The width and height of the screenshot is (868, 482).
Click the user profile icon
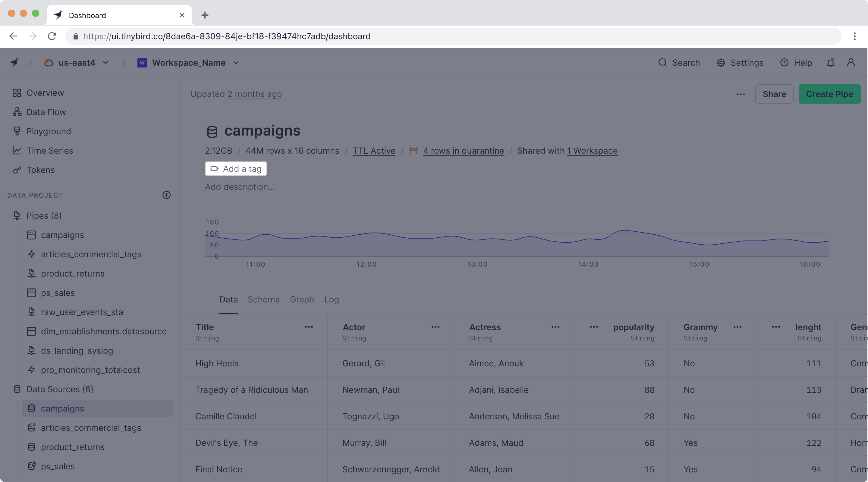851,62
